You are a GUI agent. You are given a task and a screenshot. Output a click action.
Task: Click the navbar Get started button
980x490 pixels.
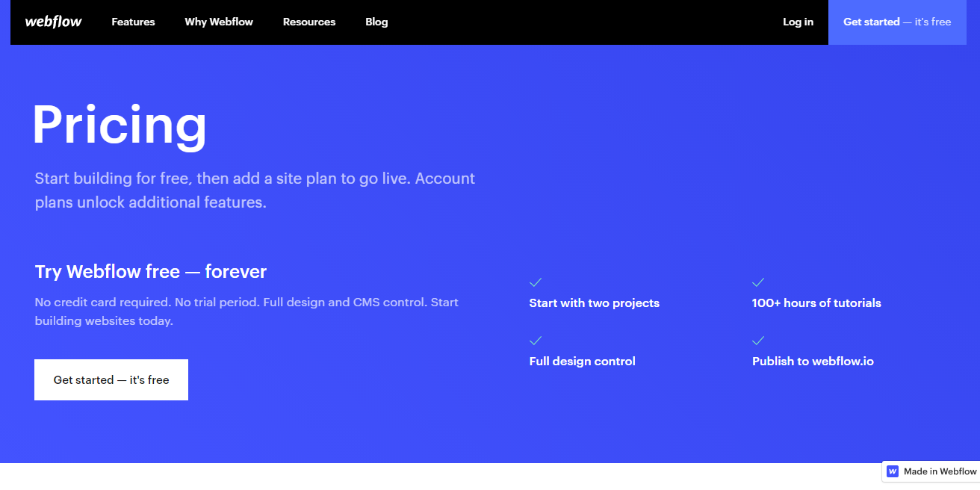pos(897,22)
